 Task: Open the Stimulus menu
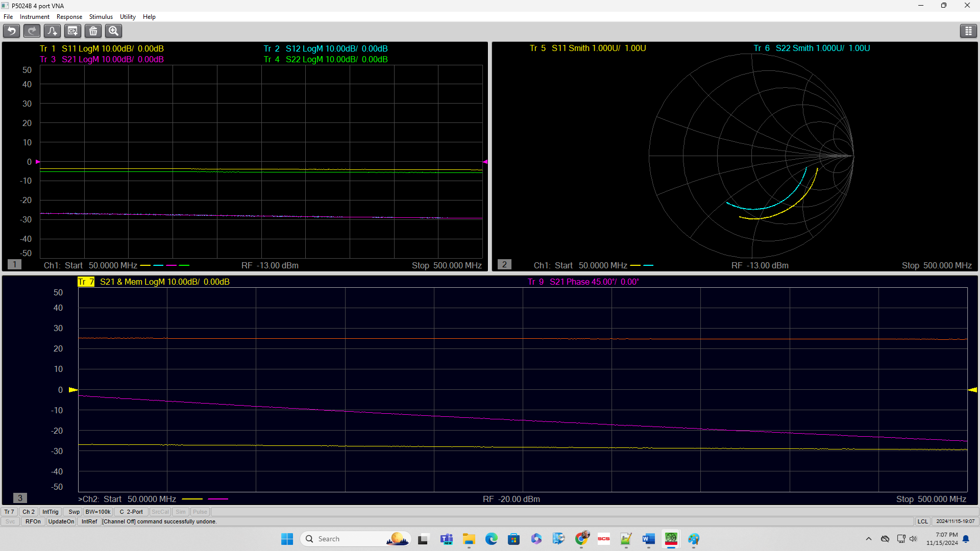pyautogui.click(x=101, y=17)
